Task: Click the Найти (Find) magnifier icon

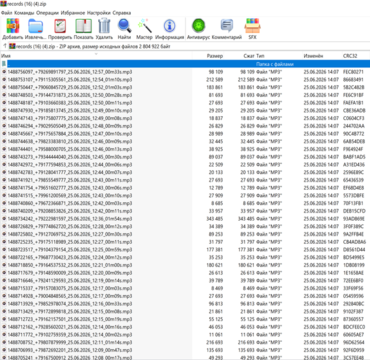Action: [124, 26]
